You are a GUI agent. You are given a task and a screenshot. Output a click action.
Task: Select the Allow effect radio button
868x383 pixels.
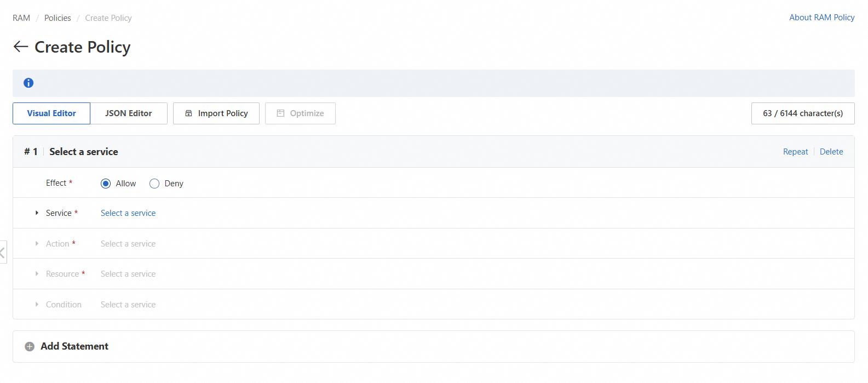pyautogui.click(x=106, y=184)
